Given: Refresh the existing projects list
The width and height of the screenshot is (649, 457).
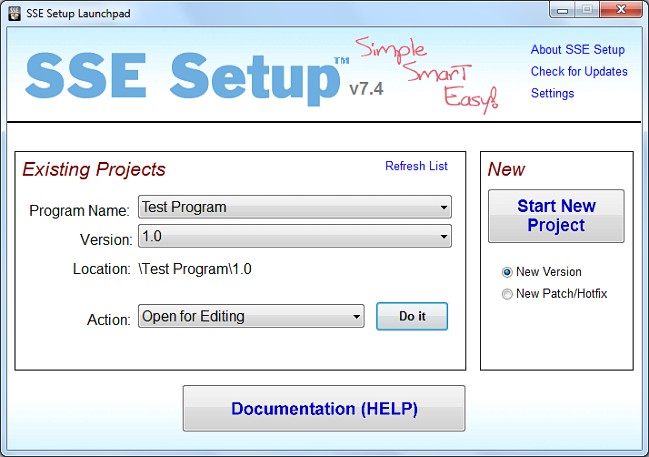Looking at the screenshot, I should point(416,166).
